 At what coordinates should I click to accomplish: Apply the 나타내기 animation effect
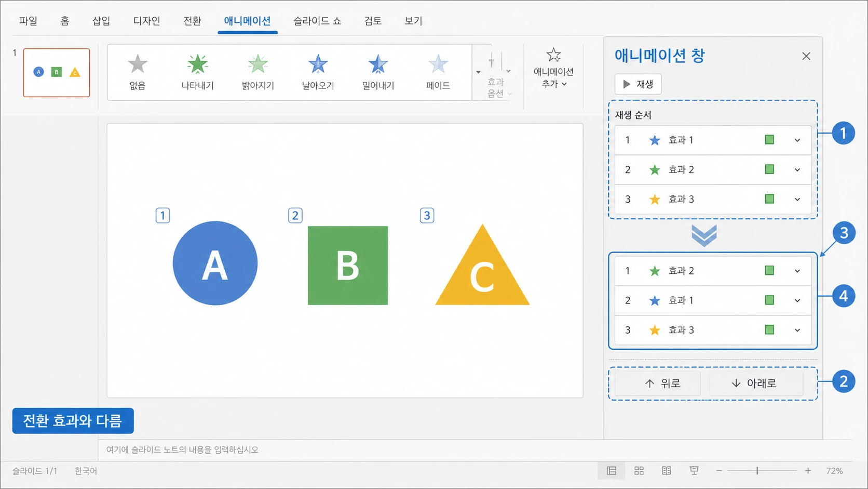pos(197,72)
